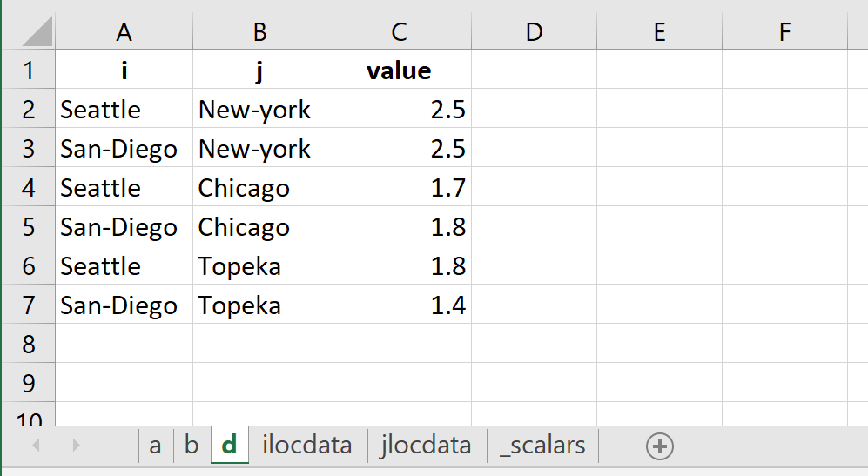The width and height of the screenshot is (868, 476).
Task: Open the _scalars sheet tab
Action: (x=542, y=445)
